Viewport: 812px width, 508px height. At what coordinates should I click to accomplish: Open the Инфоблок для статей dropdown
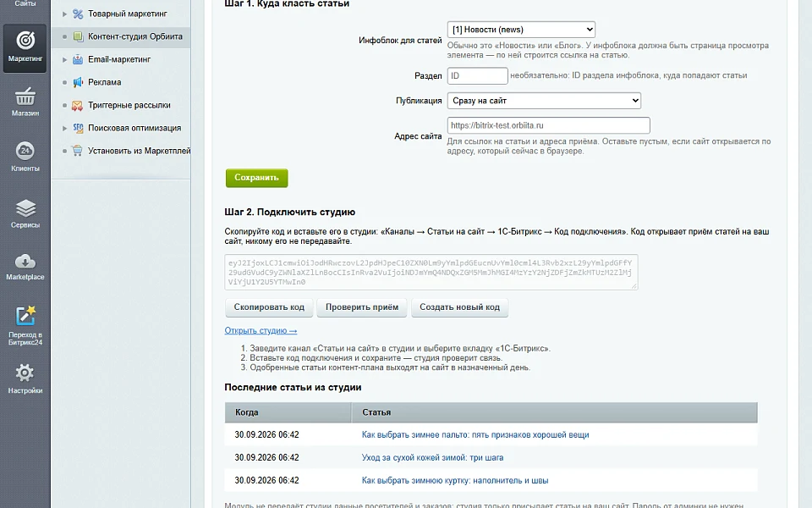521,30
